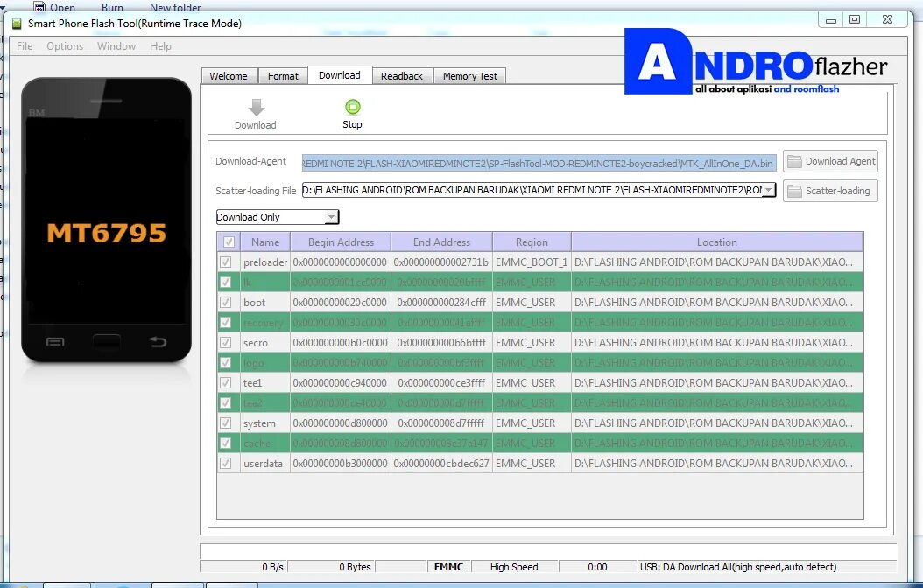Select the userdata end address 0x00000000cbdec627

[441, 464]
